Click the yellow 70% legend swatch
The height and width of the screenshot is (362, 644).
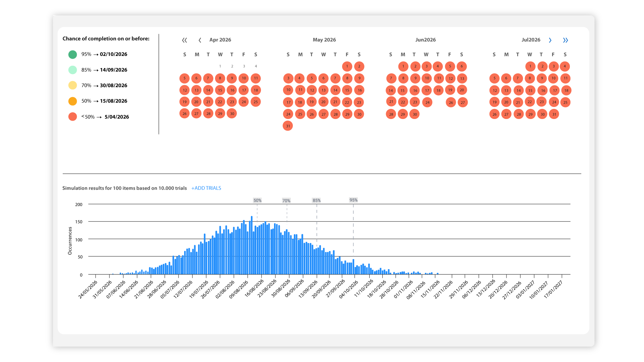click(72, 85)
